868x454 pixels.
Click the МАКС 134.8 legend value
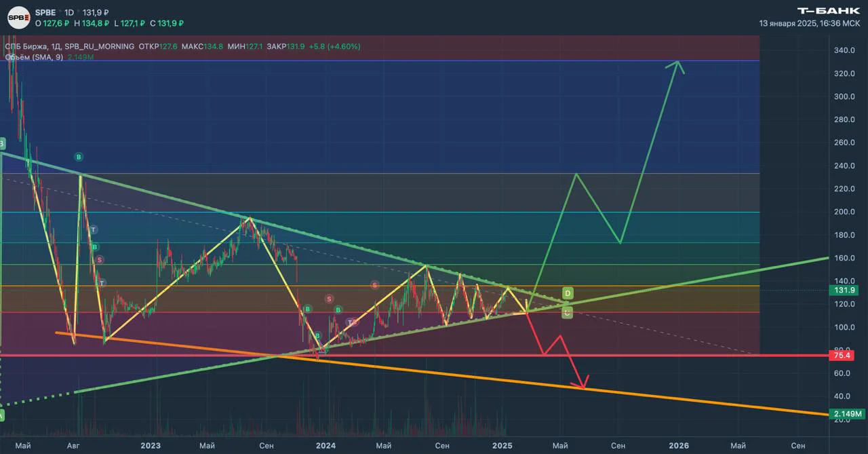pyautogui.click(x=202, y=47)
